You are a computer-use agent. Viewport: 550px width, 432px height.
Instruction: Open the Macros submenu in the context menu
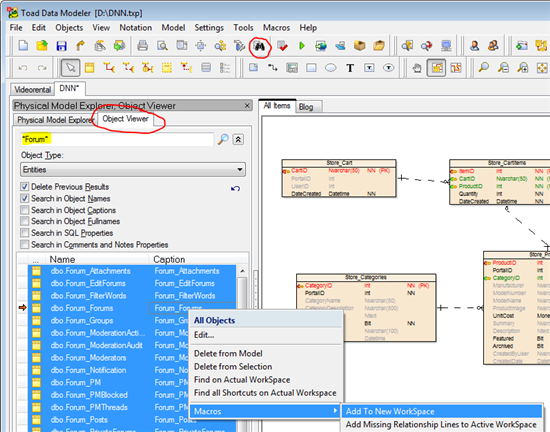[x=266, y=411]
